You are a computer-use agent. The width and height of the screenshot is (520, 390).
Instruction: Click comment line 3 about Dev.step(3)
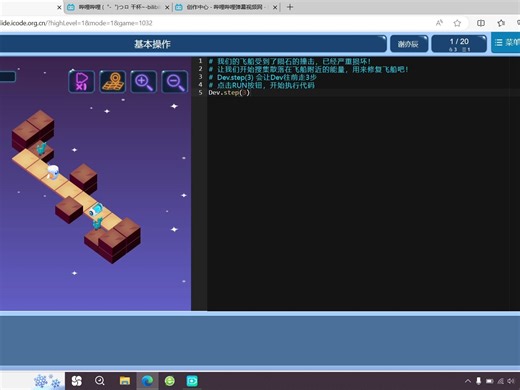262,77
